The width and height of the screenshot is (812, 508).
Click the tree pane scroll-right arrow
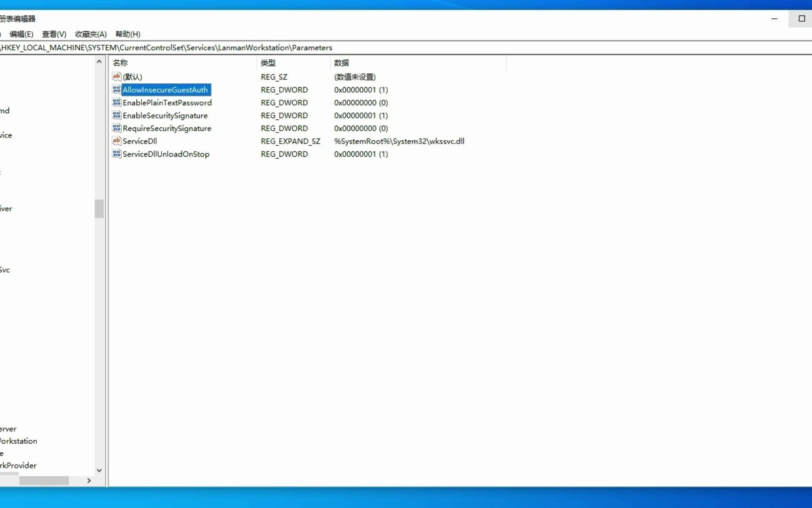pyautogui.click(x=89, y=481)
